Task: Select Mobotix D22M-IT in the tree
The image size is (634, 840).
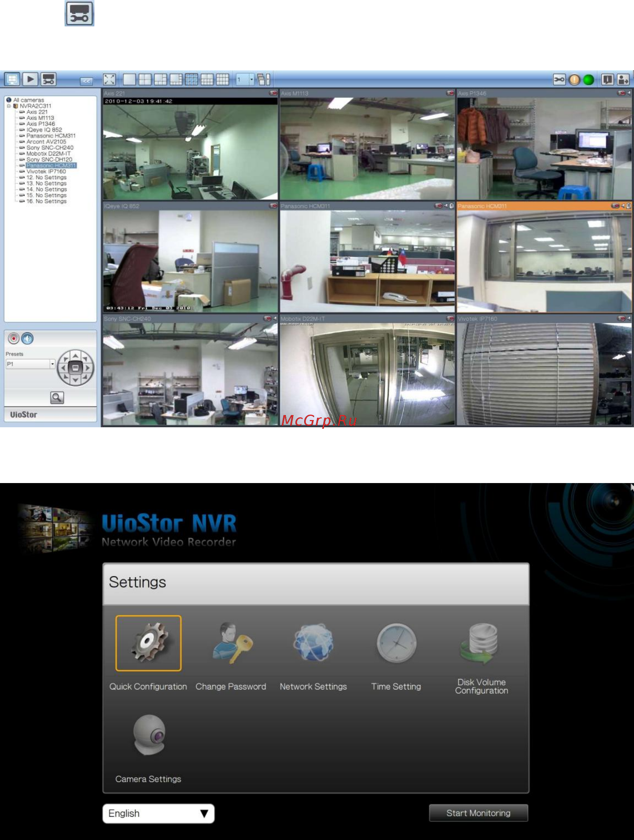Action: (x=49, y=154)
